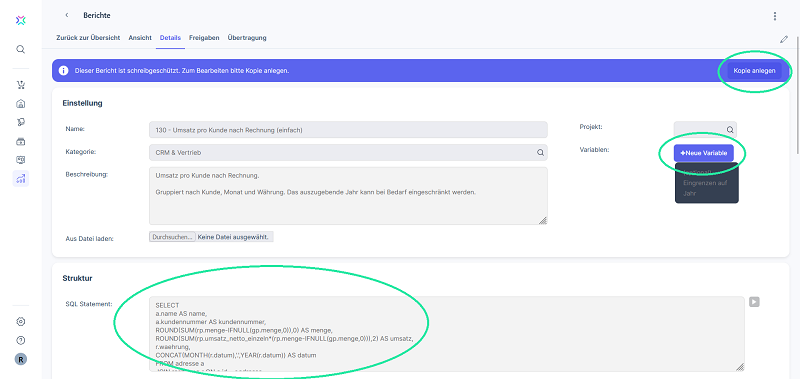Run the SQL statement play button
The width and height of the screenshot is (800, 379).
coord(754,302)
